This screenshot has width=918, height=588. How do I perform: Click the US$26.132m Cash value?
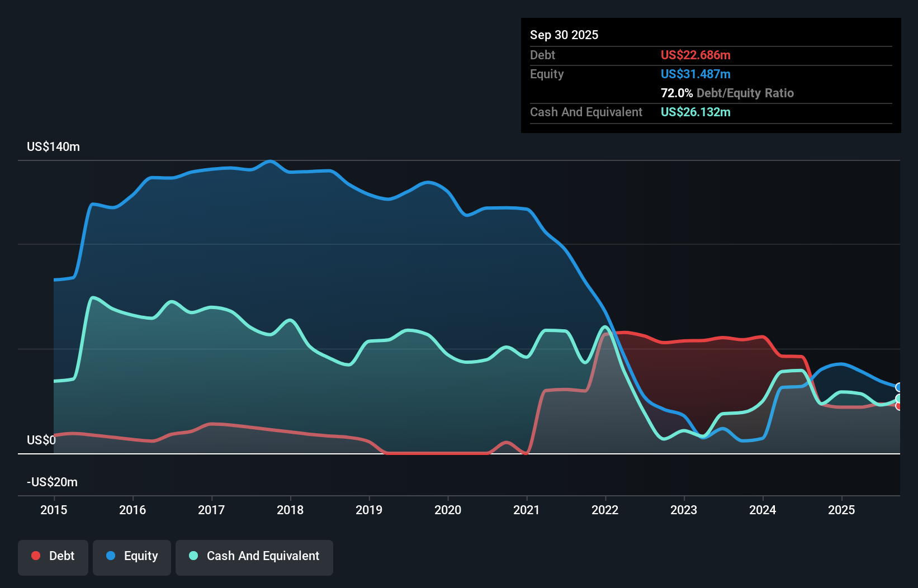(695, 112)
